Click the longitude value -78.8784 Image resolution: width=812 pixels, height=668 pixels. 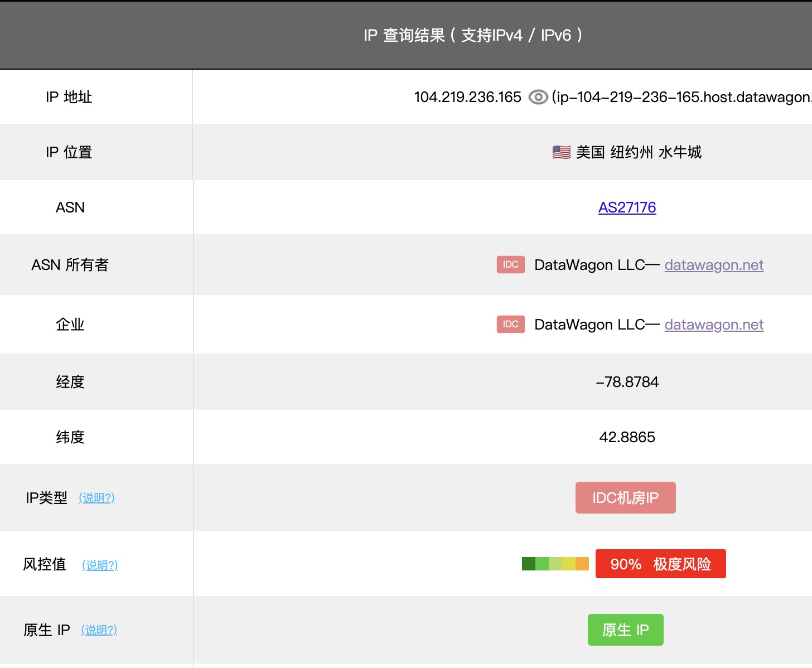627,382
